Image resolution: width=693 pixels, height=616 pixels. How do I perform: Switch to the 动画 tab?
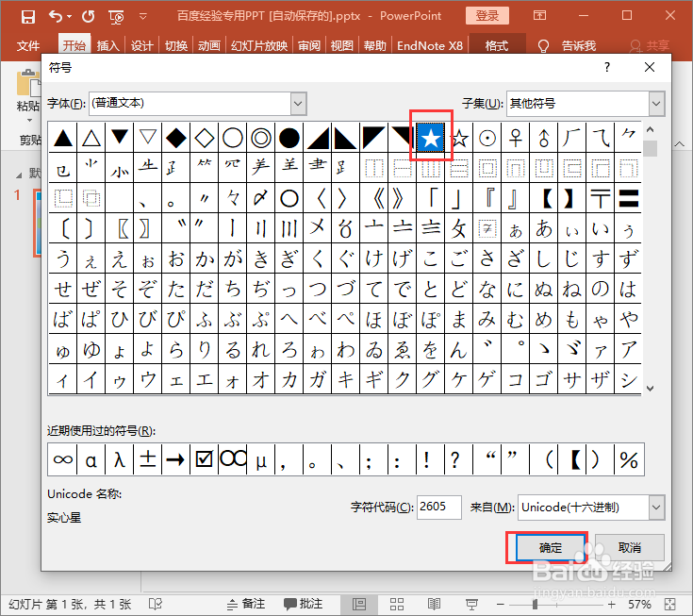(x=209, y=45)
